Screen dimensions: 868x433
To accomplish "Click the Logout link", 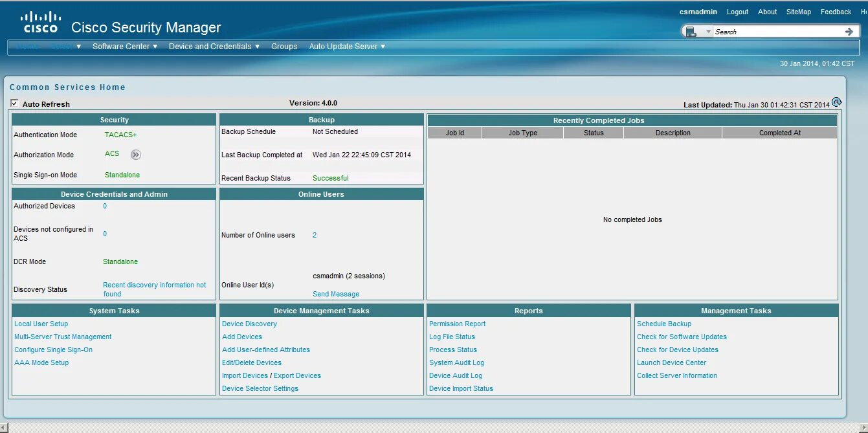I will click(737, 12).
